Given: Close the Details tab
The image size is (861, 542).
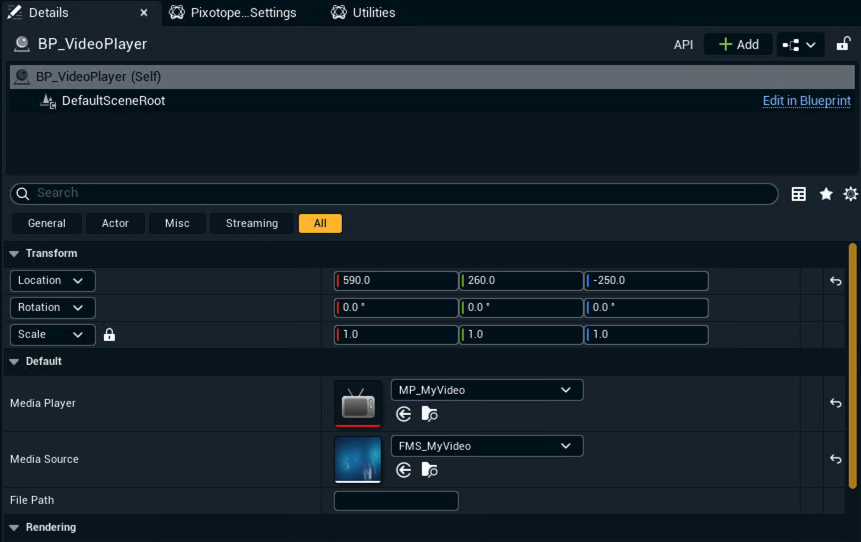Looking at the screenshot, I should tap(144, 13).
